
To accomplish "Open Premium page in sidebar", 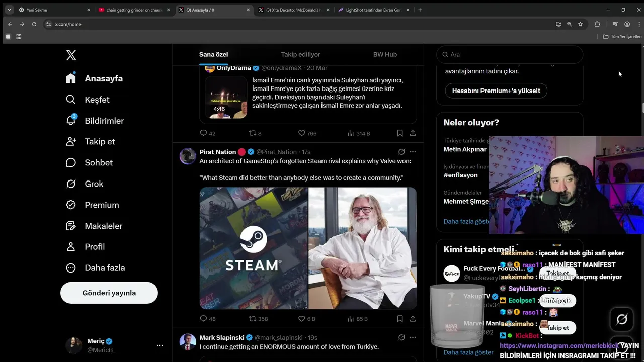I will [92, 205].
